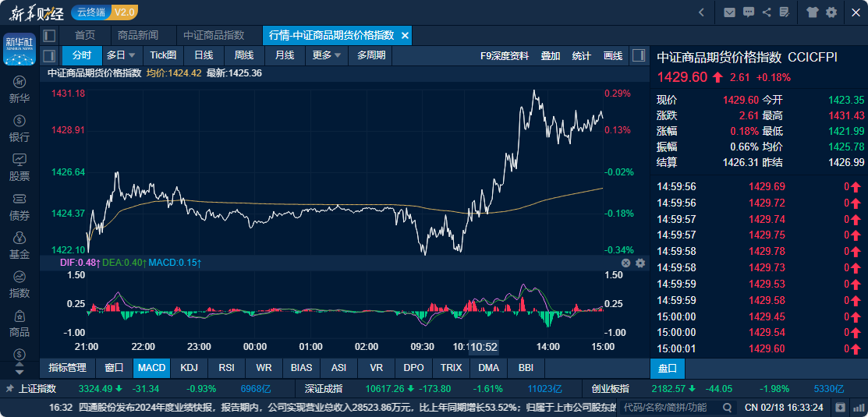Image resolution: width=868 pixels, height=417 pixels.
Task: Open the 窗口 menu on indicator bar
Action: pyautogui.click(x=114, y=367)
